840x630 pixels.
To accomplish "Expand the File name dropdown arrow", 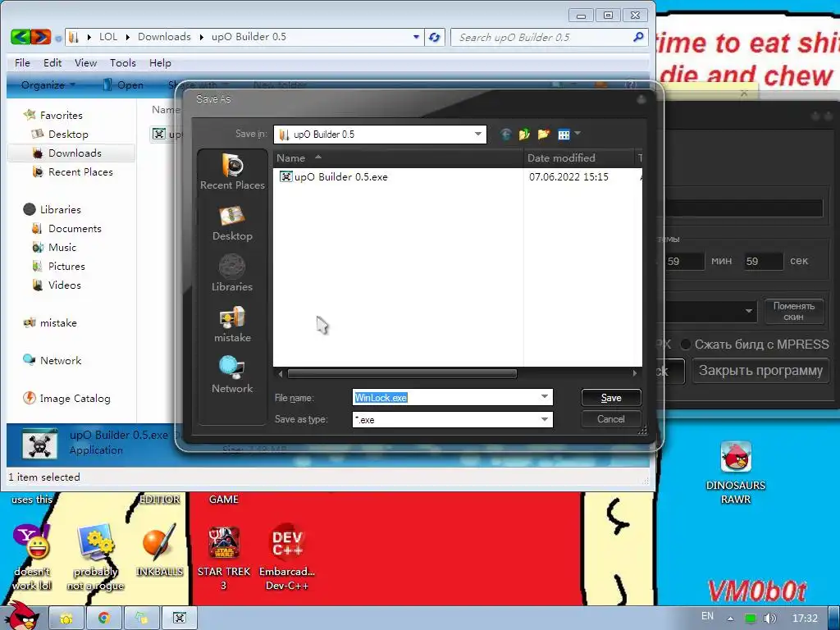I will tap(545, 397).
